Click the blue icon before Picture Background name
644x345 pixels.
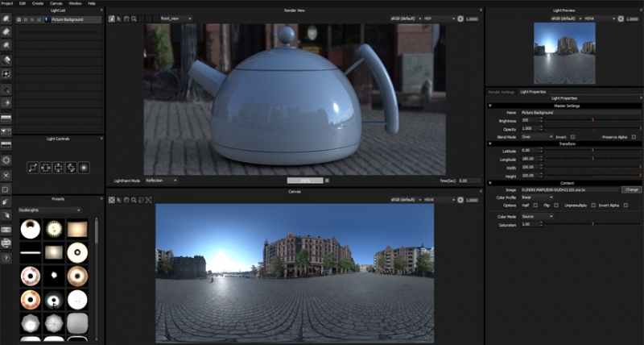[x=47, y=19]
